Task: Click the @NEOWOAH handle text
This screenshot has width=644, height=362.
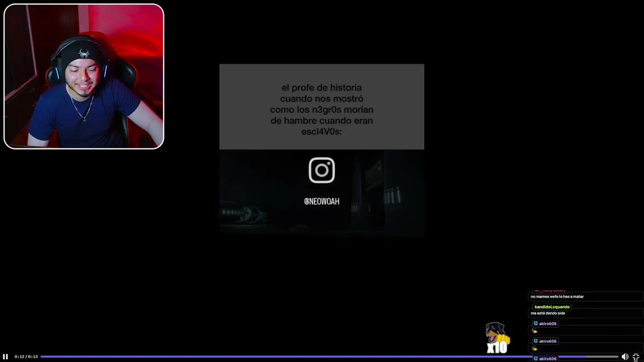Action: 321,201
